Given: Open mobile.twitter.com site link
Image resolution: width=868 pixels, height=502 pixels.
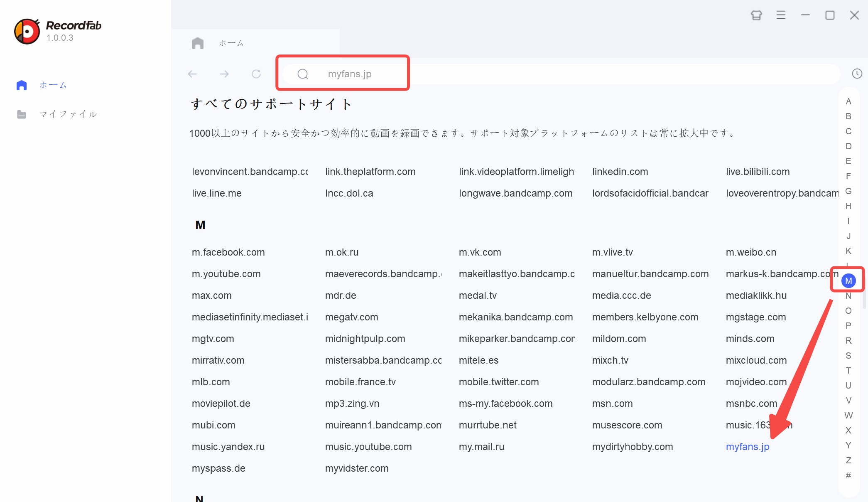Looking at the screenshot, I should click(499, 382).
